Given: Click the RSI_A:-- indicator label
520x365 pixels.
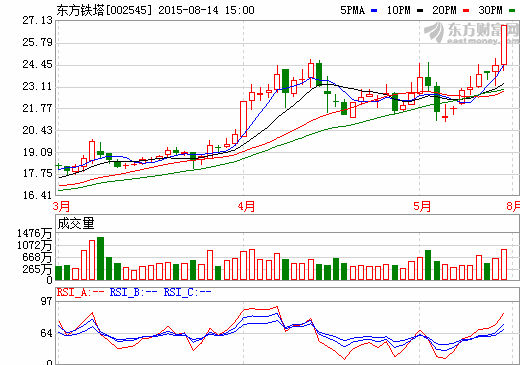Looking at the screenshot, I should pyautogui.click(x=80, y=293).
